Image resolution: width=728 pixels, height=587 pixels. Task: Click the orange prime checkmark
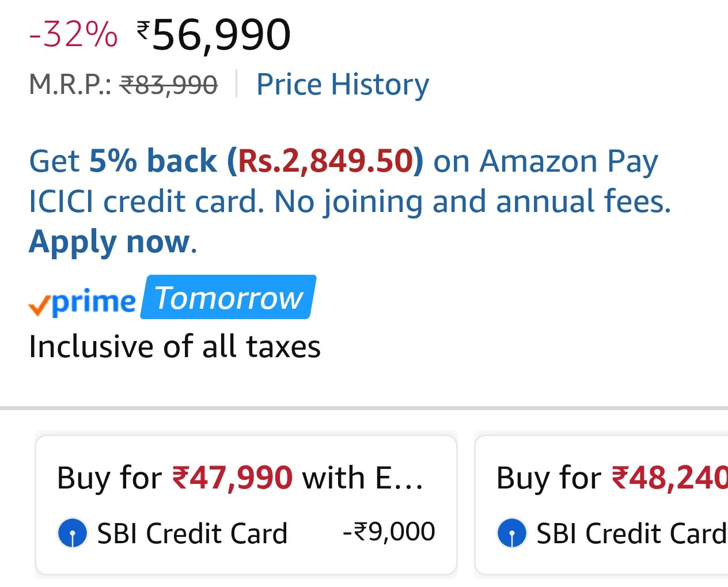[x=38, y=305]
